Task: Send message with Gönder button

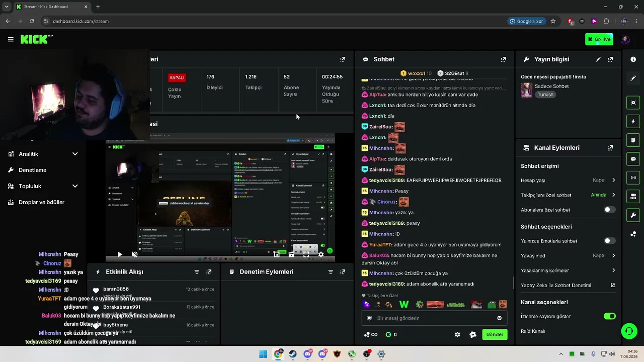Action: [x=495, y=334]
